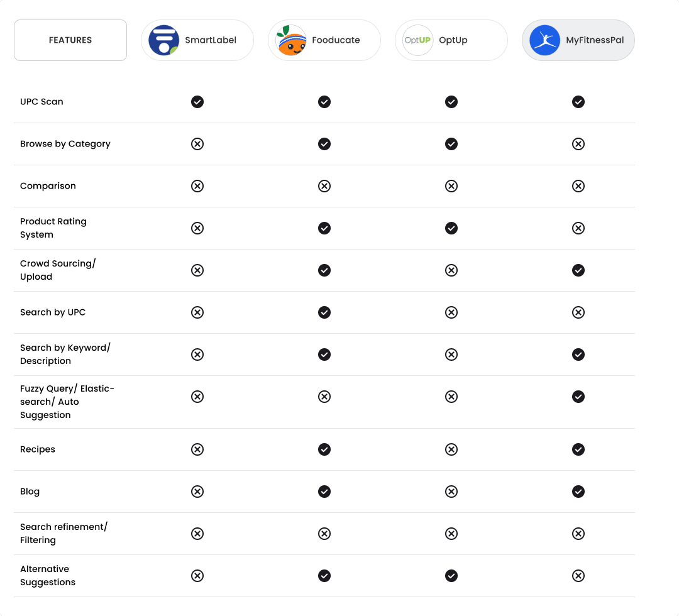Click the FEATURES button
The height and width of the screenshot is (616, 679).
pos(70,40)
